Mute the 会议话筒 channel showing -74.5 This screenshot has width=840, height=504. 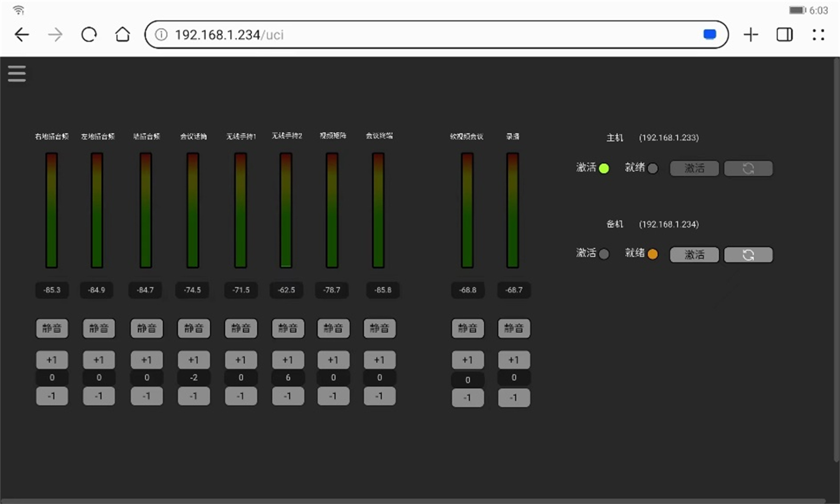[194, 328]
